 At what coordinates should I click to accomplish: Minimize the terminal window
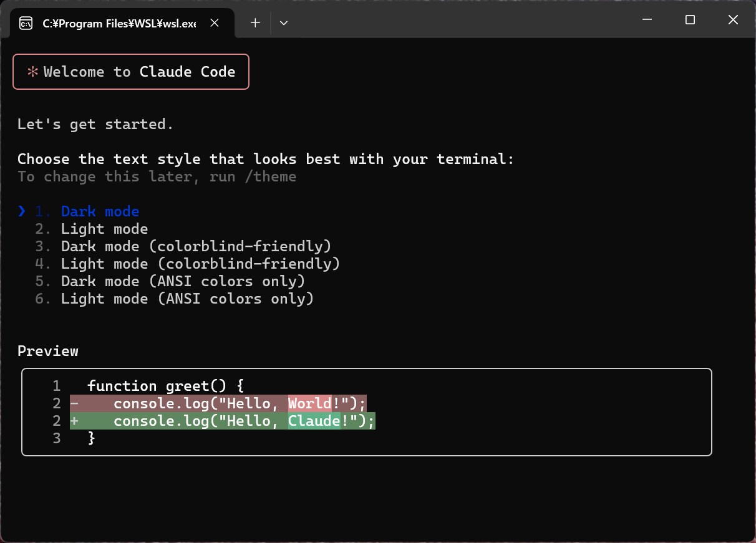pos(647,20)
